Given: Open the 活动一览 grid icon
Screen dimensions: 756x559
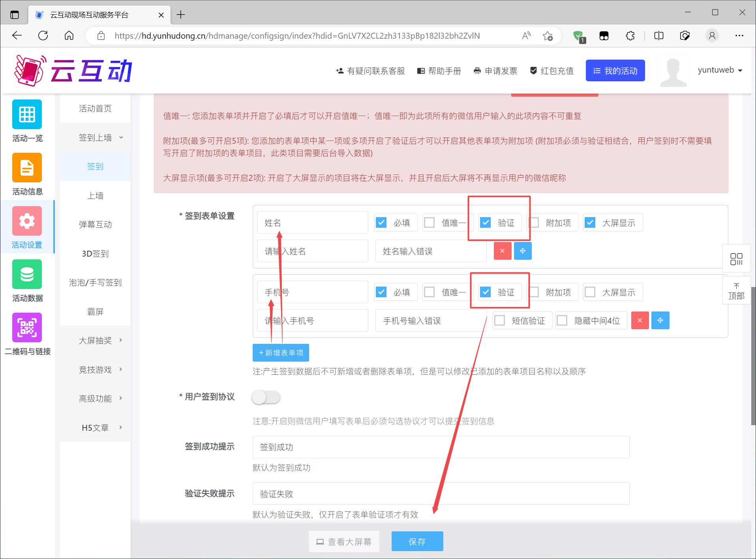Looking at the screenshot, I should click(x=27, y=114).
